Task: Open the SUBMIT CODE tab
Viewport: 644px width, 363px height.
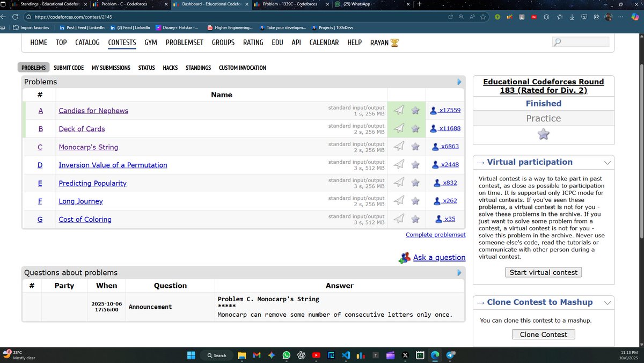Action: 69,68
